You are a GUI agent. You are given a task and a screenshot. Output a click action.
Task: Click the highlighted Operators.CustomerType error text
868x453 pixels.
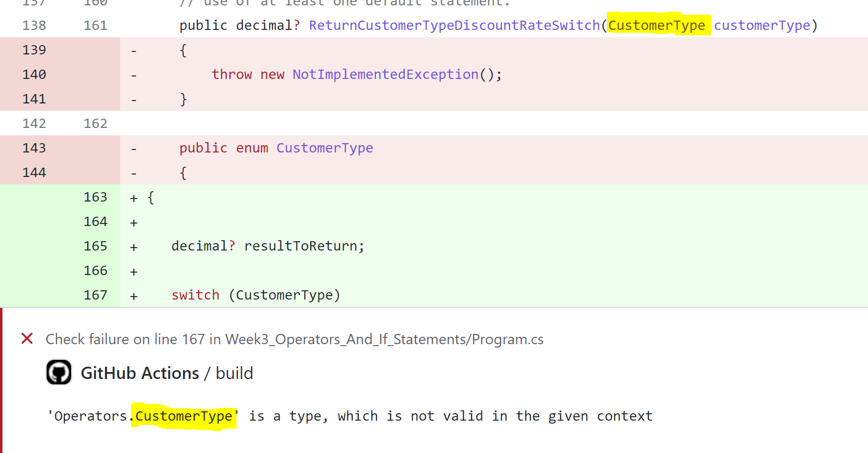(x=184, y=416)
